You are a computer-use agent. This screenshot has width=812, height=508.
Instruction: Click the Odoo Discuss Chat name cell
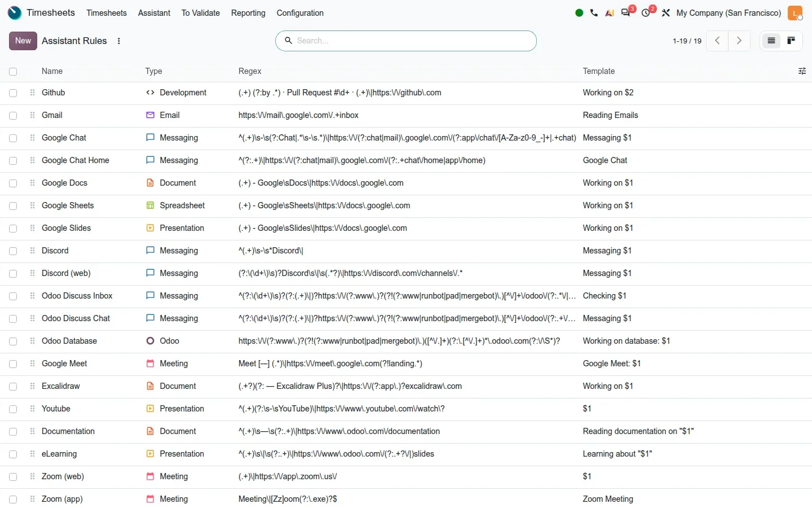coord(76,318)
